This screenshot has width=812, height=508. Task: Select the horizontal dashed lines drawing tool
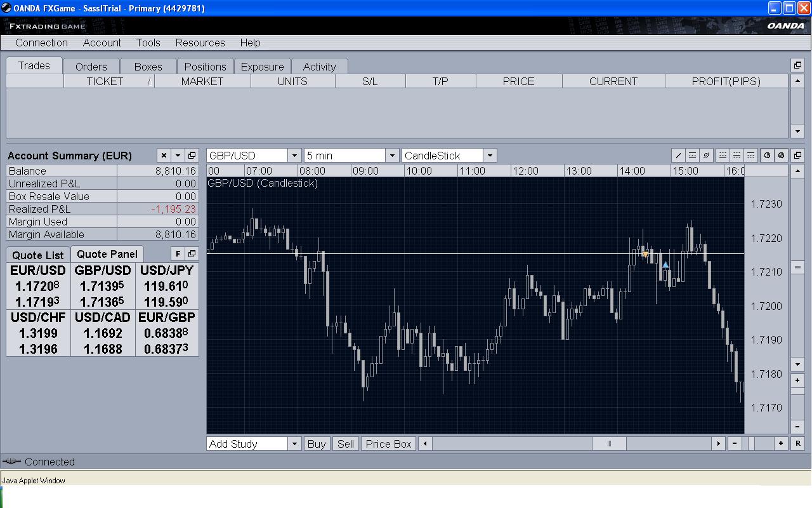692,156
